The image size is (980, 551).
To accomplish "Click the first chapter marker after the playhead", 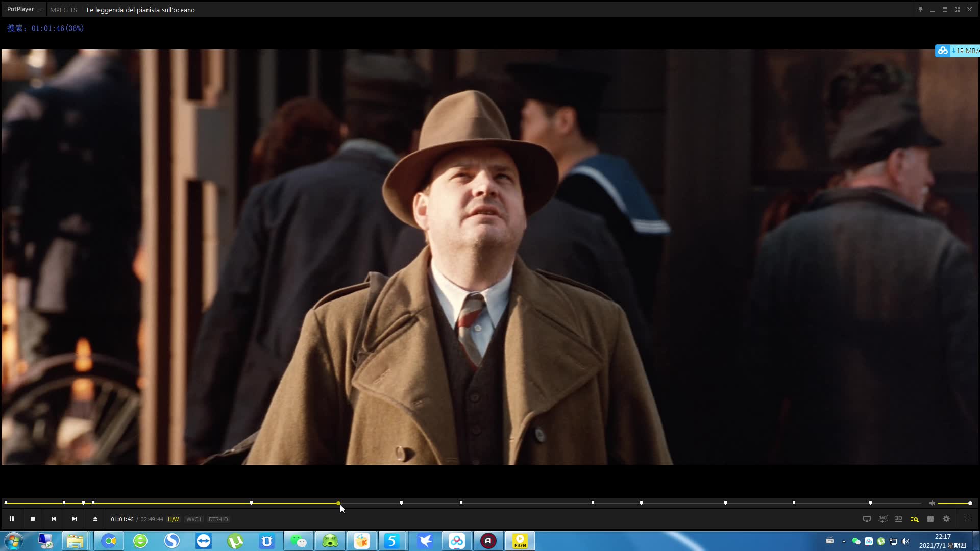I will coord(402,503).
